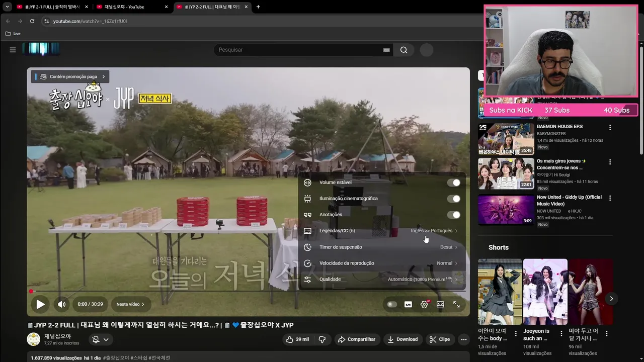Click channel name 채널십오야 link

point(58,336)
